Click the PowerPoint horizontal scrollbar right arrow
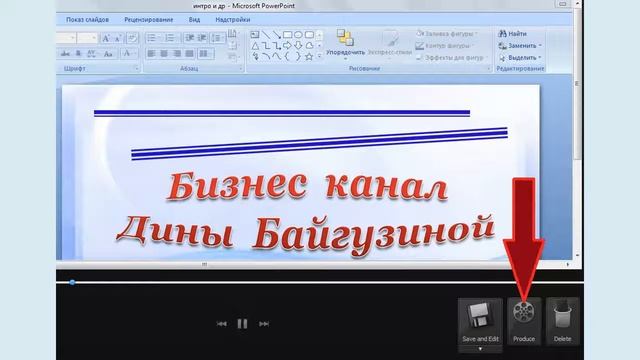 (x=567, y=264)
